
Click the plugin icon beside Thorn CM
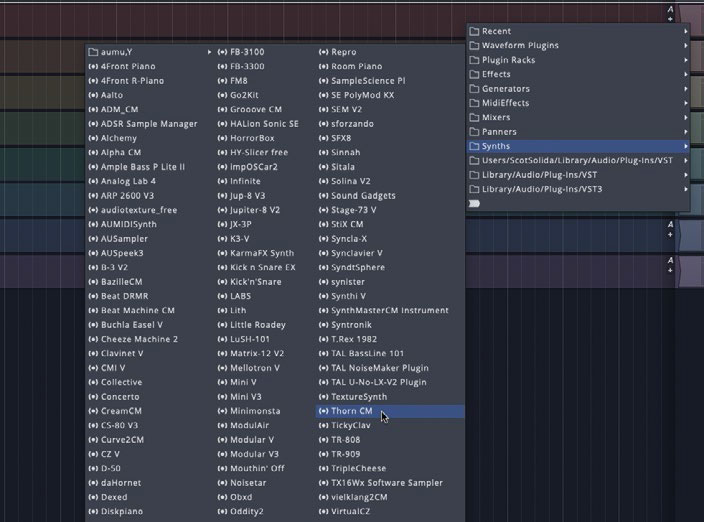pos(323,411)
